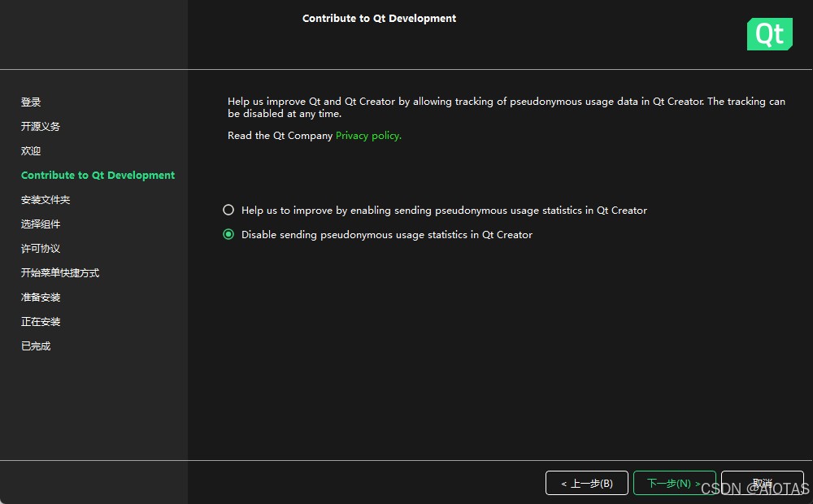The height and width of the screenshot is (504, 813).
Task: Choose 选择组件 in the sidebar
Action: [41, 224]
